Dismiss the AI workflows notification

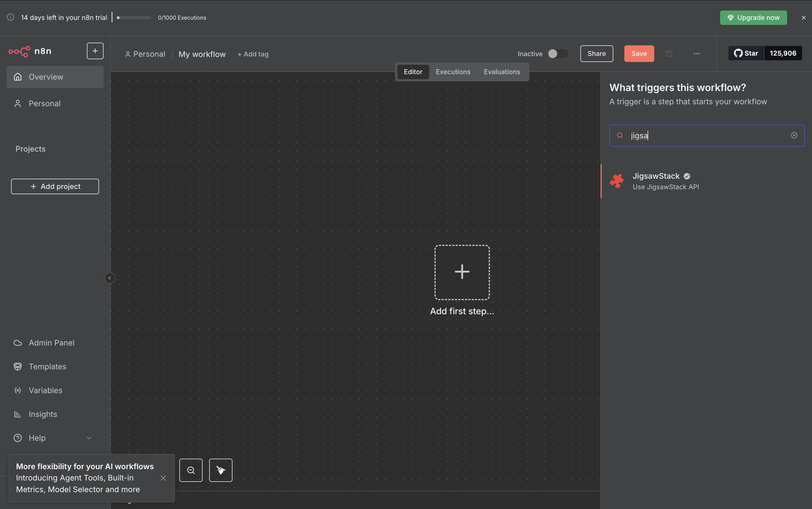pos(163,478)
